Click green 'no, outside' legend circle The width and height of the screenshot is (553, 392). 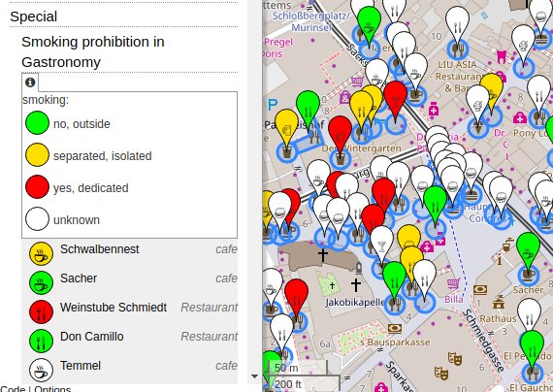pyautogui.click(x=37, y=123)
